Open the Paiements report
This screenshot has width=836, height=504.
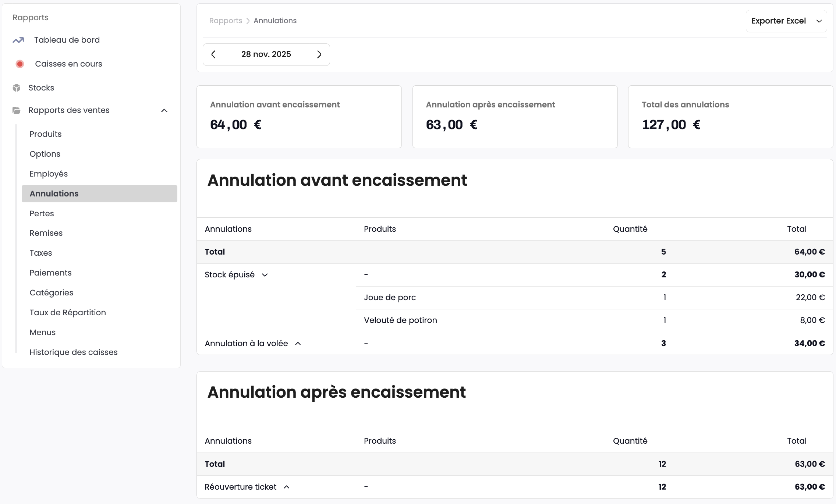click(x=50, y=273)
